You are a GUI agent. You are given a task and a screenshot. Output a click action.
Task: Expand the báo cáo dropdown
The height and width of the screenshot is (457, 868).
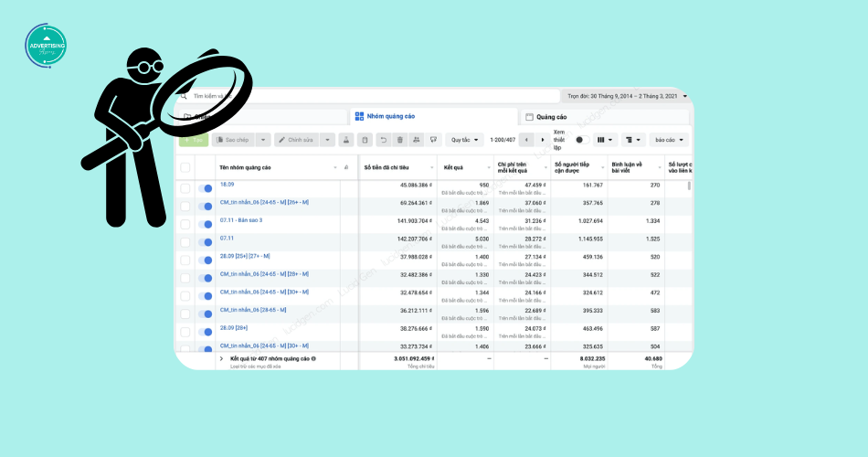pos(669,140)
